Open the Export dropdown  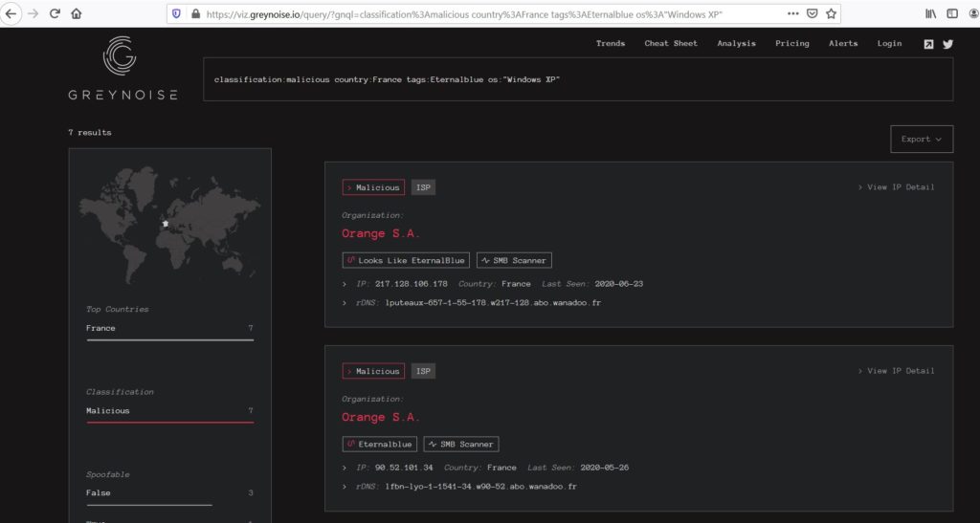tap(922, 140)
